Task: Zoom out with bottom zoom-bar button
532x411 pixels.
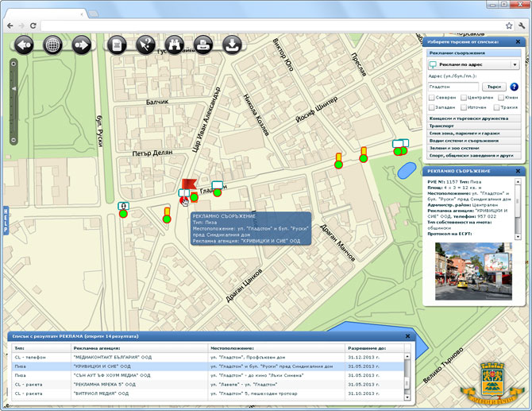Action: coord(13,140)
